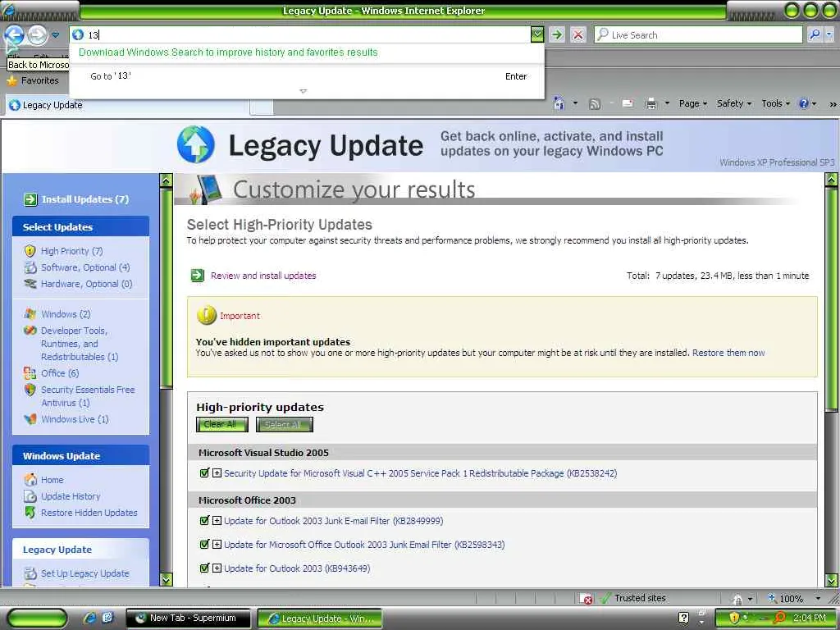Uncheck Update for Outlook 2003 KB943649
Screen dimensions: 840x630
pyautogui.click(x=204, y=568)
